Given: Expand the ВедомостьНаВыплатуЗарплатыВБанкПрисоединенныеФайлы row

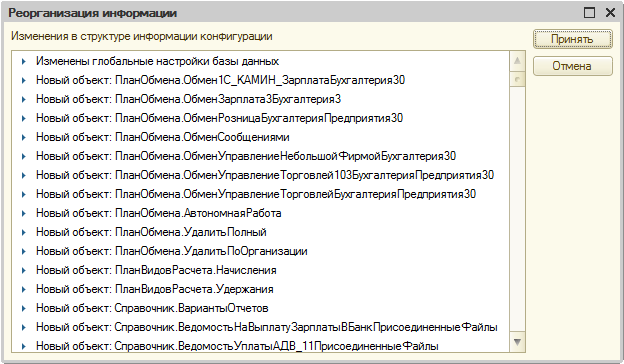Looking at the screenshot, I should click(x=23, y=327).
